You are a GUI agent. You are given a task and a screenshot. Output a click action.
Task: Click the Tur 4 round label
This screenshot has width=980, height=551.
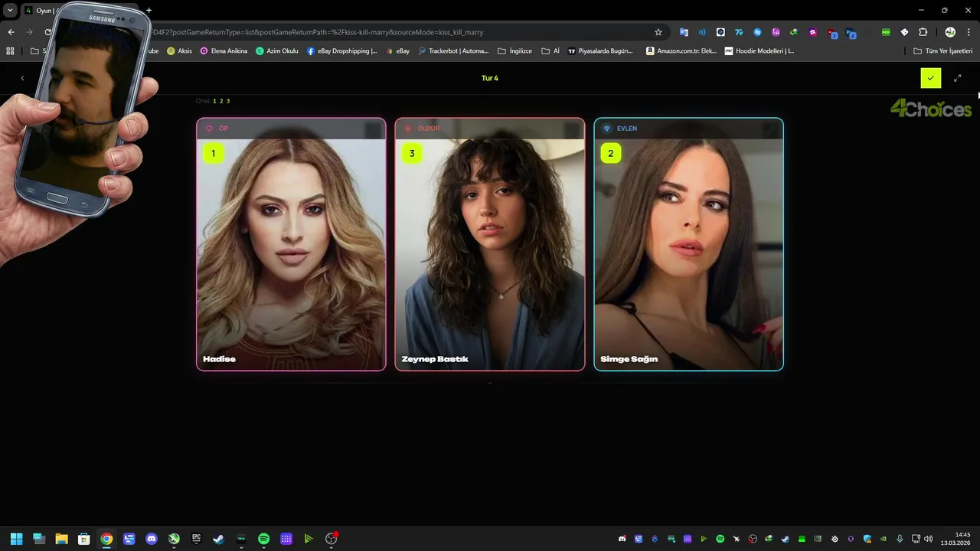[490, 78]
